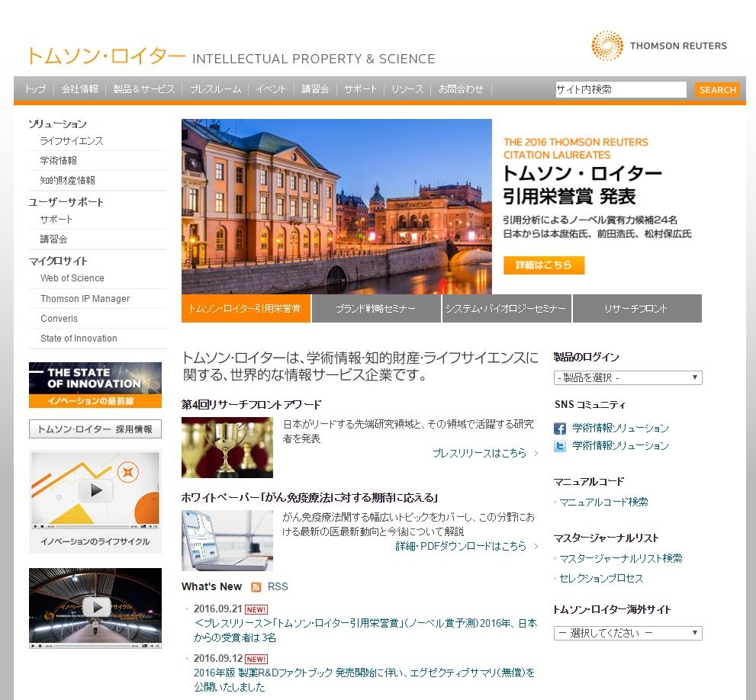This screenshot has width=756, height=700.
Task: Click the gold trophy thumbnail image
Action: point(227,448)
